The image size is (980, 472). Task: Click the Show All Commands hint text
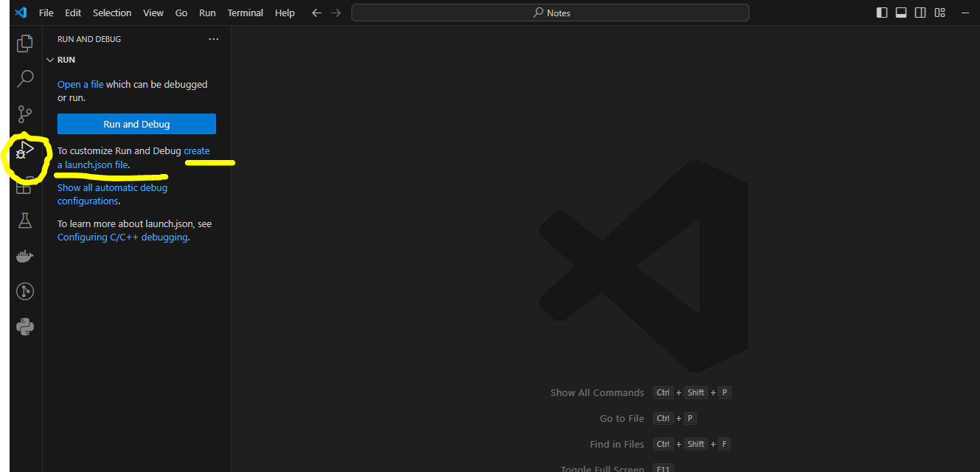tap(597, 392)
